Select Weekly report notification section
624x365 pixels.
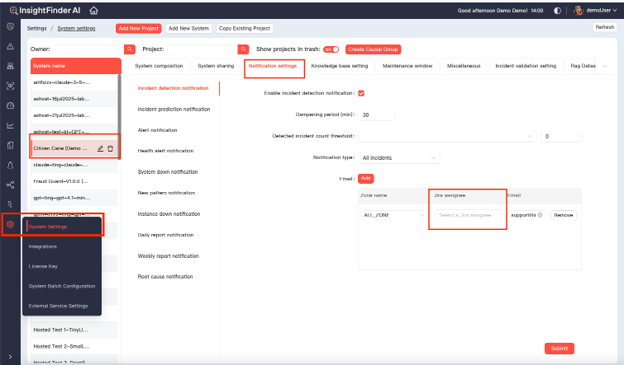click(x=168, y=256)
